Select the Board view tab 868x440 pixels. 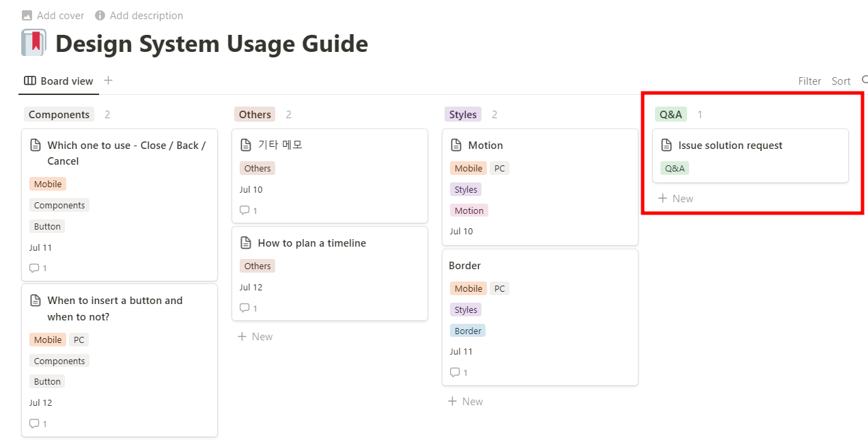coord(59,81)
